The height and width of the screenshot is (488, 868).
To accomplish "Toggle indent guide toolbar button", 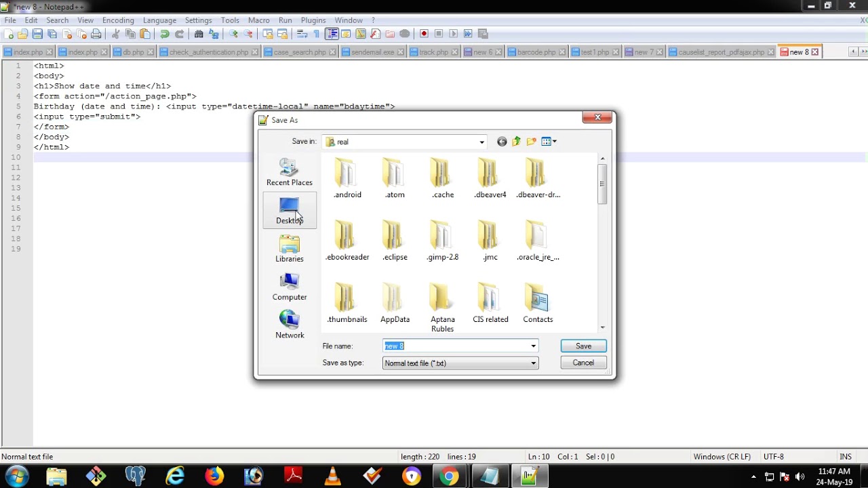I will [x=332, y=34].
